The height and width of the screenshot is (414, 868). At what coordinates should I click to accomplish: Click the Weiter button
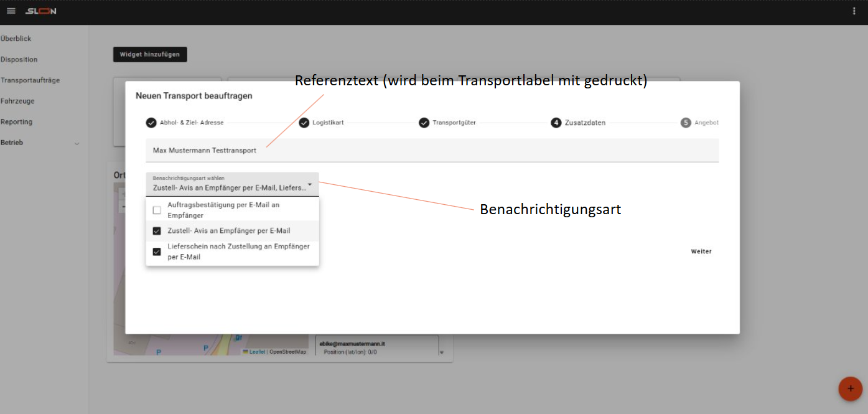pos(701,252)
